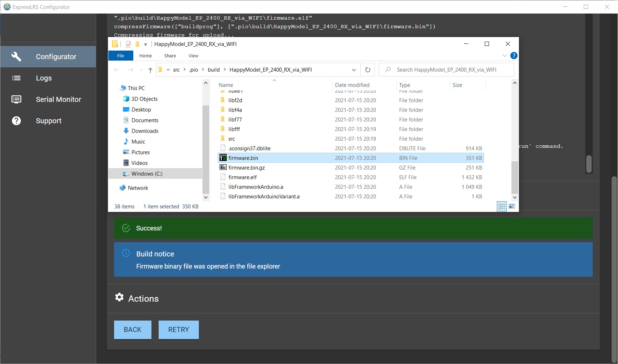
Task: Click the Success checkmark icon
Action: [x=126, y=228]
